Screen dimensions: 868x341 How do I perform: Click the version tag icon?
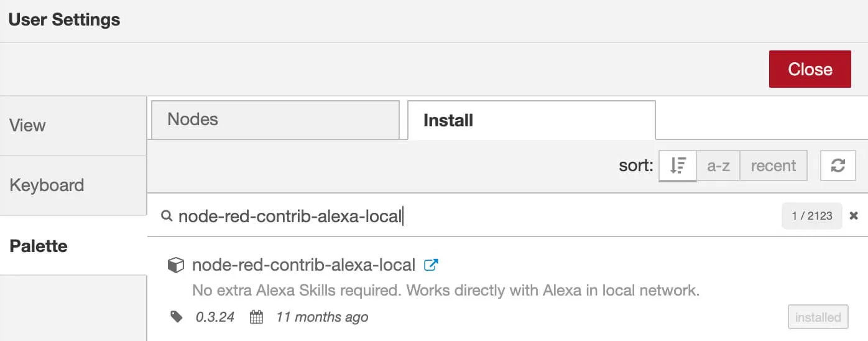point(177,317)
